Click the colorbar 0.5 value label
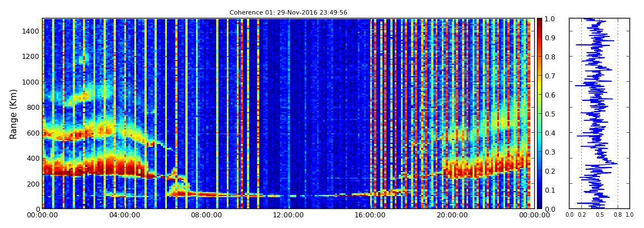Image resolution: width=644 pixels, height=228 pixels. coord(549,114)
